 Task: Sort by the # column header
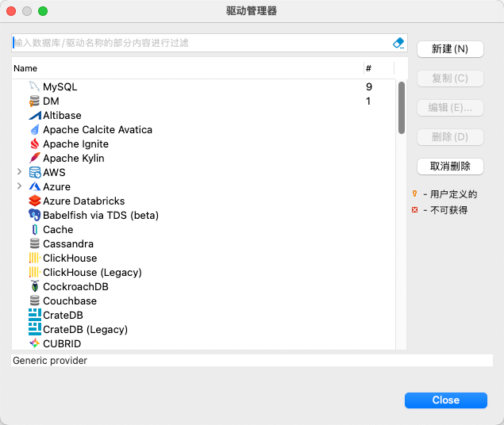[x=379, y=68]
